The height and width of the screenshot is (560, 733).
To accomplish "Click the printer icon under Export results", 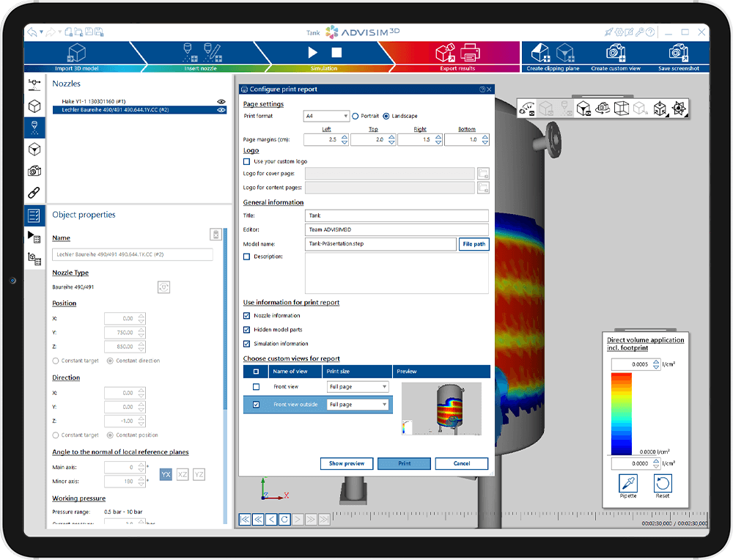I will coord(470,53).
